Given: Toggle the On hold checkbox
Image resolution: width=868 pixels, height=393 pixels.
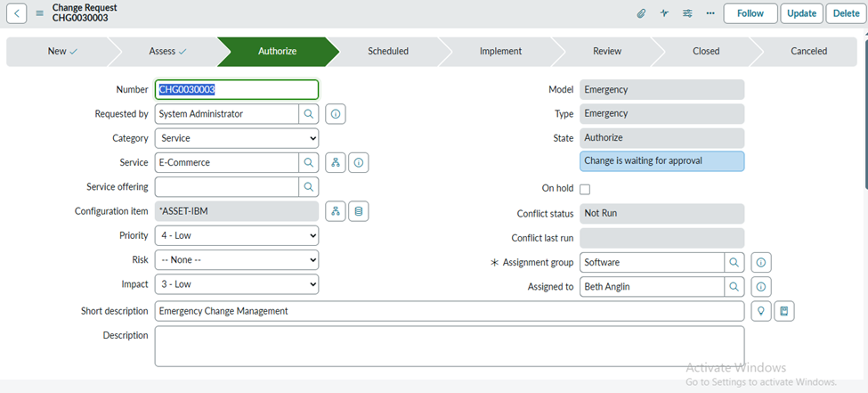Looking at the screenshot, I should pyautogui.click(x=585, y=189).
